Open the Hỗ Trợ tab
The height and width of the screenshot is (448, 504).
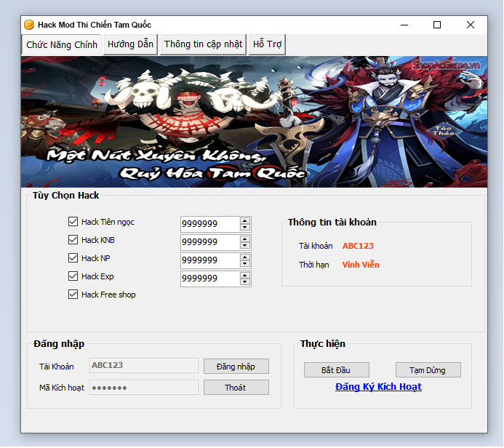(x=267, y=44)
